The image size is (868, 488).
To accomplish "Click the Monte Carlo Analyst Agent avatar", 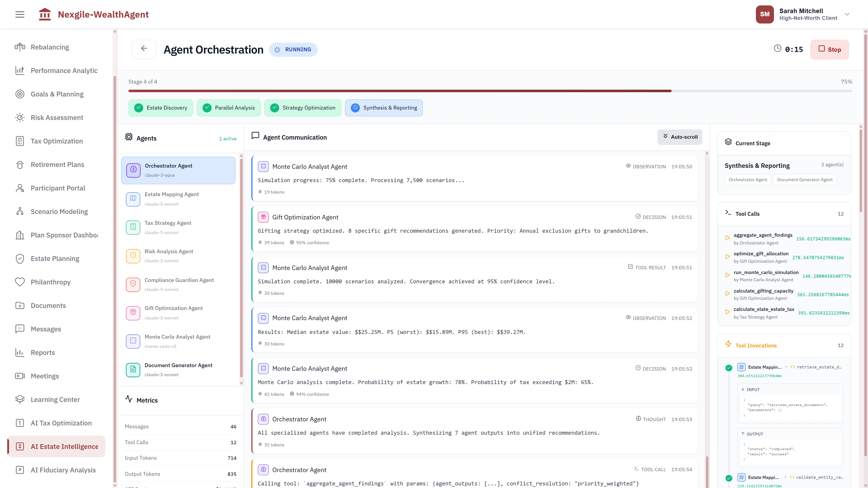I will pyautogui.click(x=133, y=341).
